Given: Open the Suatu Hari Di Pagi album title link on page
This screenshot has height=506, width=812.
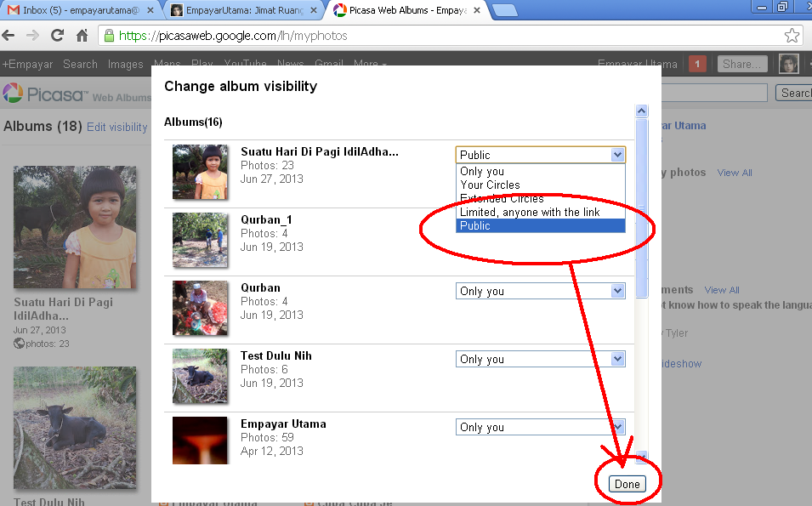Looking at the screenshot, I should coord(63,309).
